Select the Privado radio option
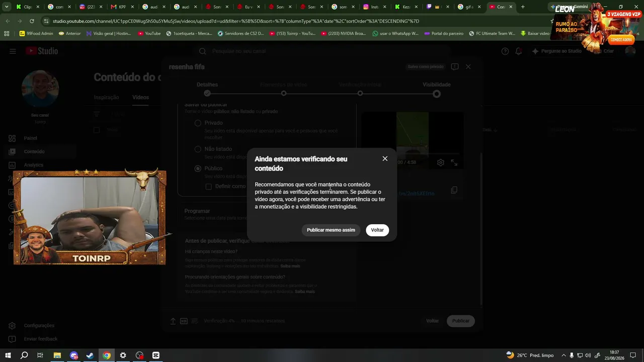This screenshot has width=644, height=362. [x=198, y=123]
